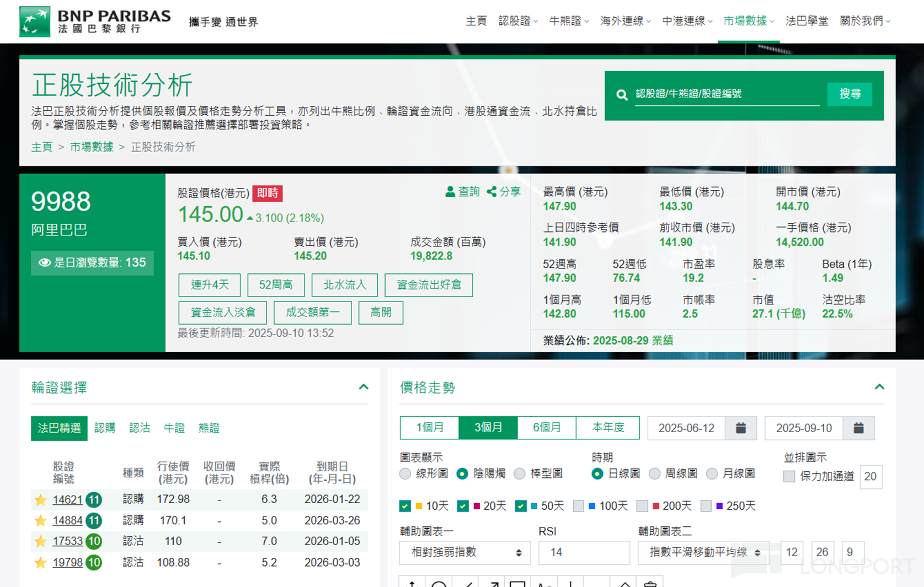The height and width of the screenshot is (587, 924).
Task: Collapse the 價格走勢 panel chevron
Action: pos(879,387)
